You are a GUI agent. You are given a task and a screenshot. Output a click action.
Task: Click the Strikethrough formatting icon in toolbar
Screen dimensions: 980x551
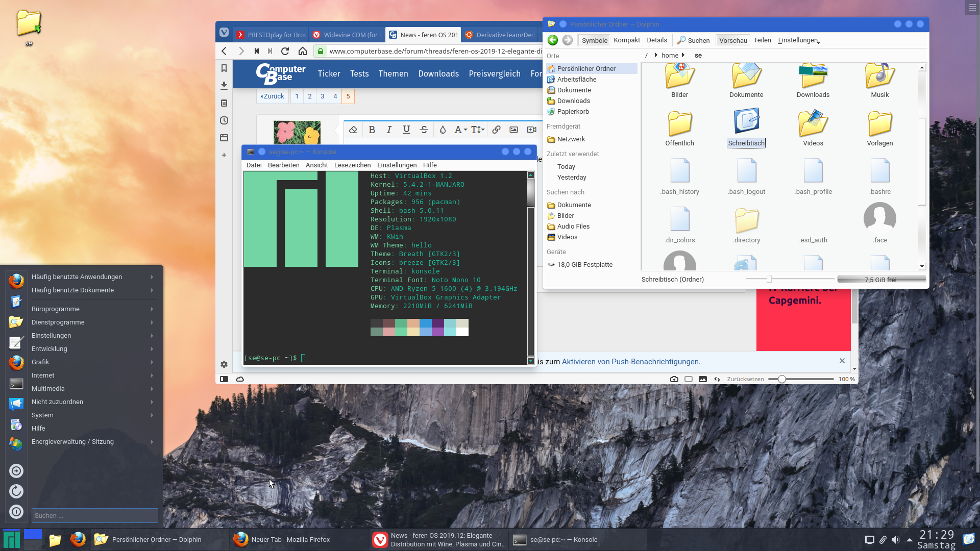coord(423,130)
